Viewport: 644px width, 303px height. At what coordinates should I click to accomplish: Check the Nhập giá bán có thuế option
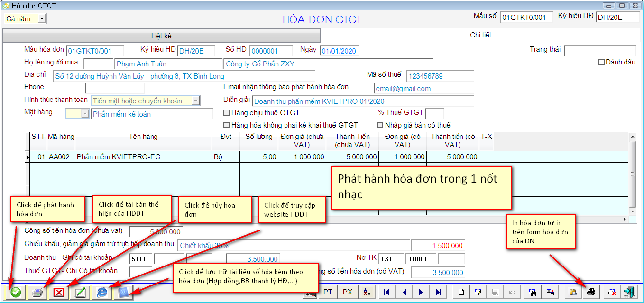pyautogui.click(x=380, y=124)
